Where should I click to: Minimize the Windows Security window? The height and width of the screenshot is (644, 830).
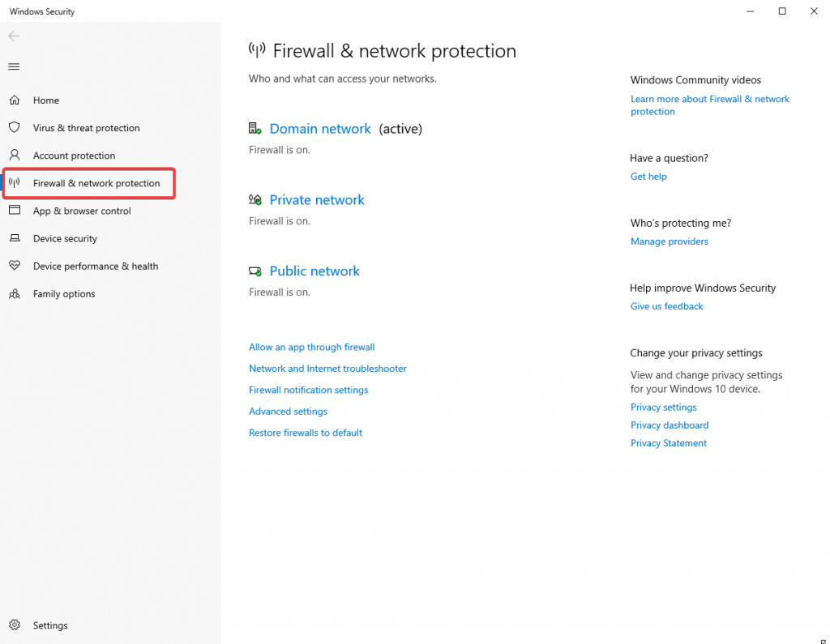coord(750,11)
